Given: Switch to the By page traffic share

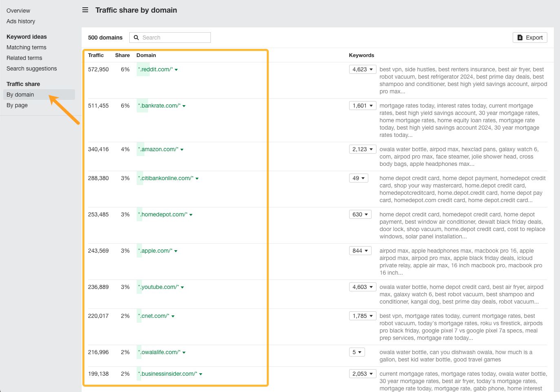Looking at the screenshot, I should 17,105.
